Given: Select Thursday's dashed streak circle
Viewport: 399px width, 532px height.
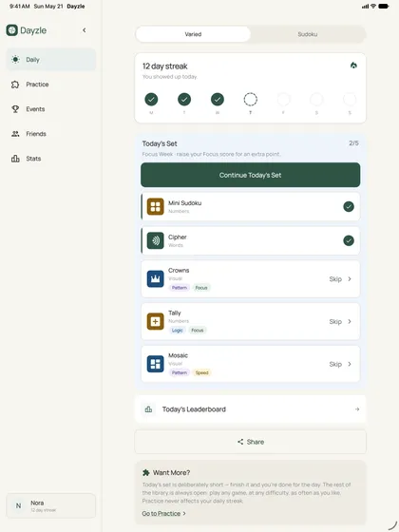Looking at the screenshot, I should (x=251, y=100).
